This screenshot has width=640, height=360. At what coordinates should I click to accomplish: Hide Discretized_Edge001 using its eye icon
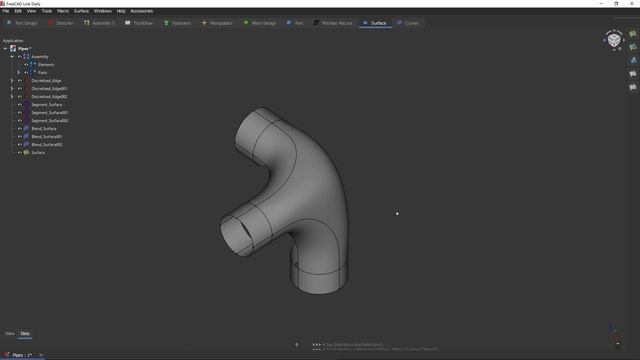click(19, 89)
